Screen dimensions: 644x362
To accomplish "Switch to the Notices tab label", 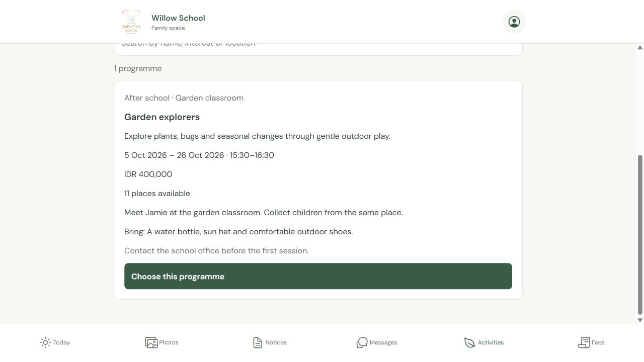I will [276, 342].
